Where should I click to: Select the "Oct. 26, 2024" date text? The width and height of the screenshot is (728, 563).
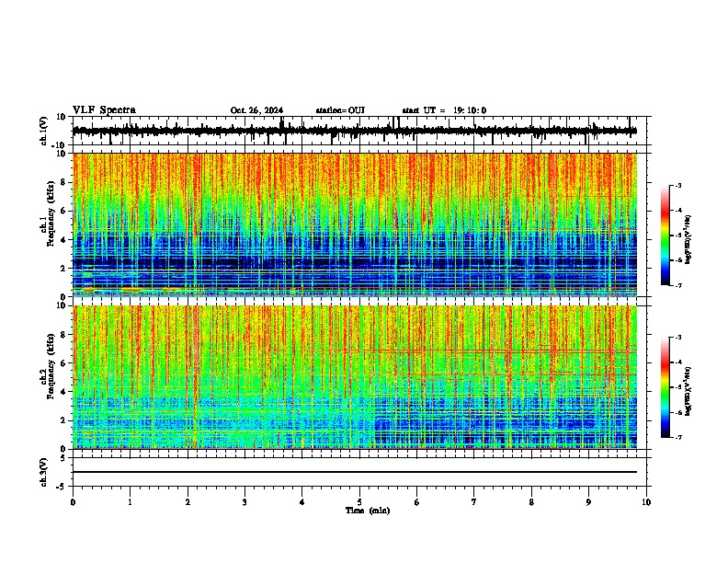click(x=256, y=110)
